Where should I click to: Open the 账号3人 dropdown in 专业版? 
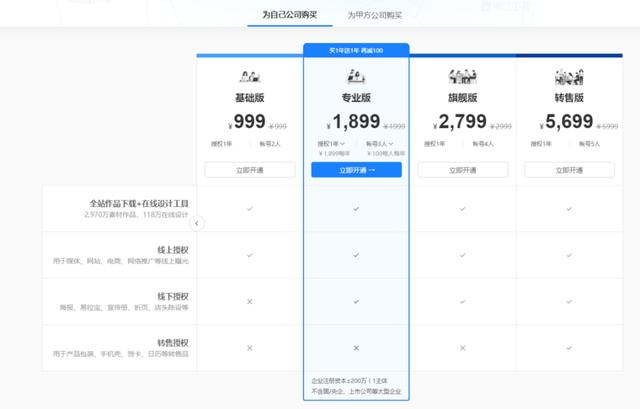(381, 144)
